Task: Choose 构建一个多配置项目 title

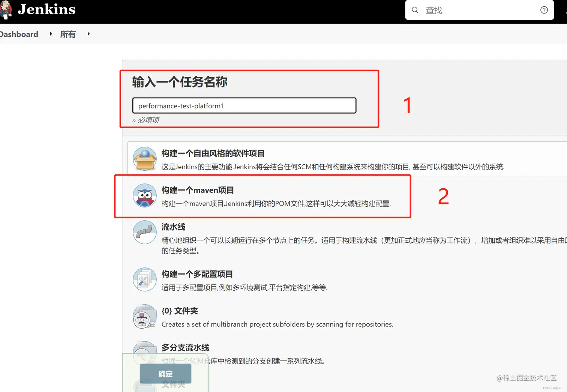Action: (197, 274)
